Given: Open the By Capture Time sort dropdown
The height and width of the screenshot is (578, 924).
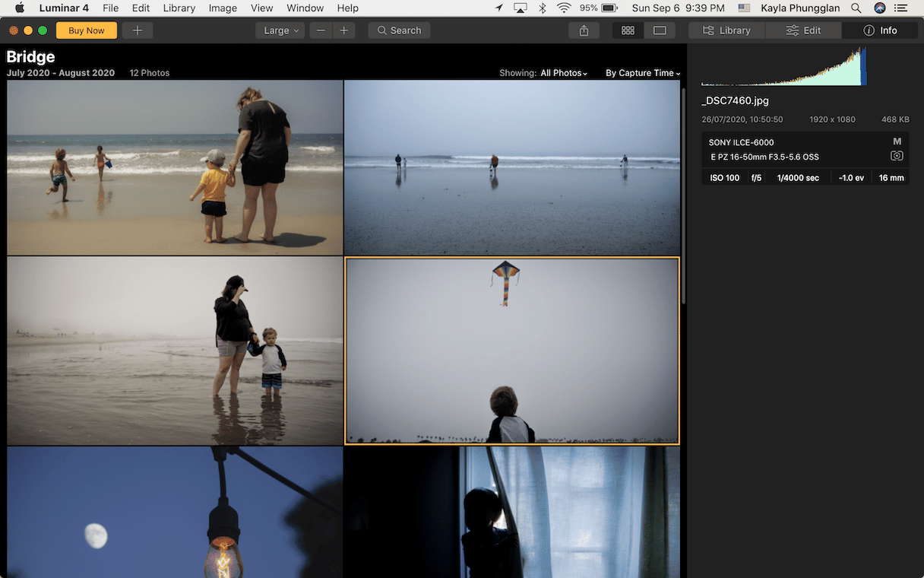Looking at the screenshot, I should 642,73.
